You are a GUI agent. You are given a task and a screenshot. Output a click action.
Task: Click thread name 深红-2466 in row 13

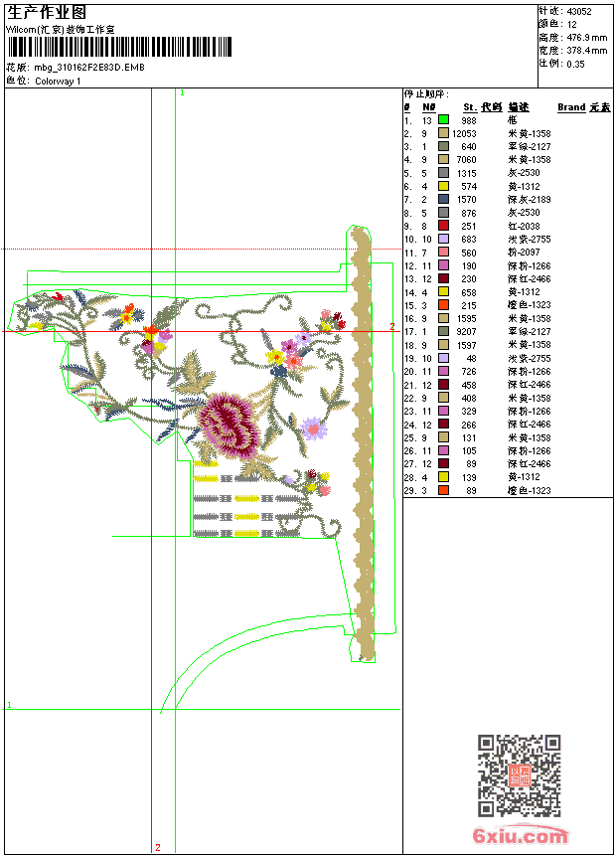tap(530, 278)
